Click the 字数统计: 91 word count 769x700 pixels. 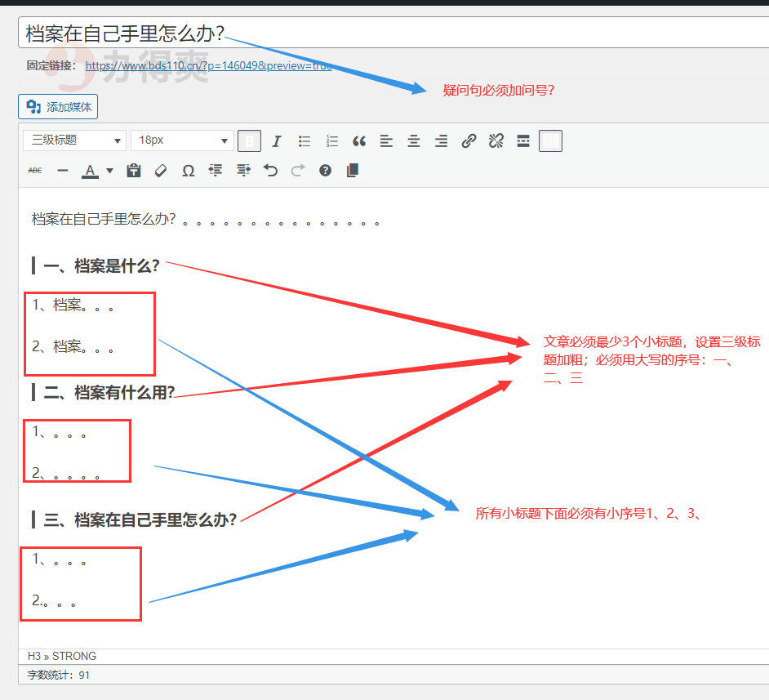pyautogui.click(x=58, y=675)
